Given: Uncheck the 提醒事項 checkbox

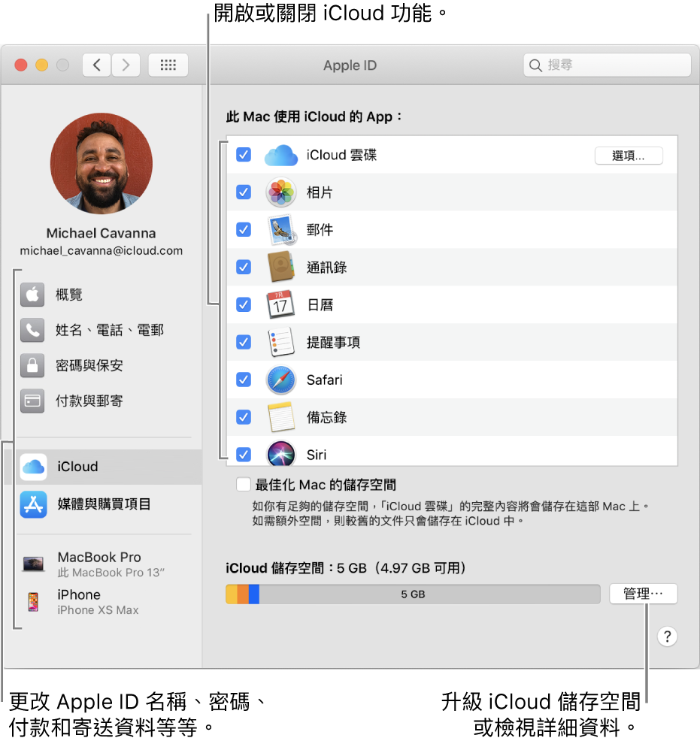Looking at the screenshot, I should click(244, 342).
